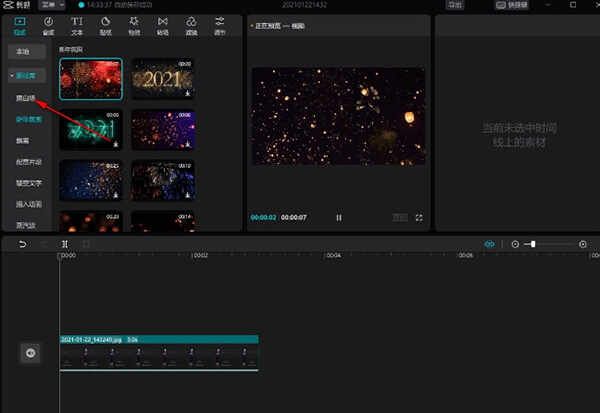The image size is (600, 413).
Task: Adjust the timeline zoom slider
Action: pyautogui.click(x=535, y=244)
